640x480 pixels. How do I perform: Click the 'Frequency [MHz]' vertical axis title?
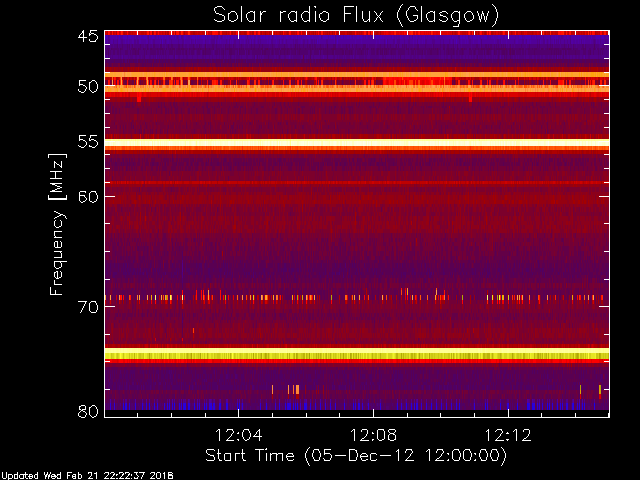pyautogui.click(x=57, y=224)
